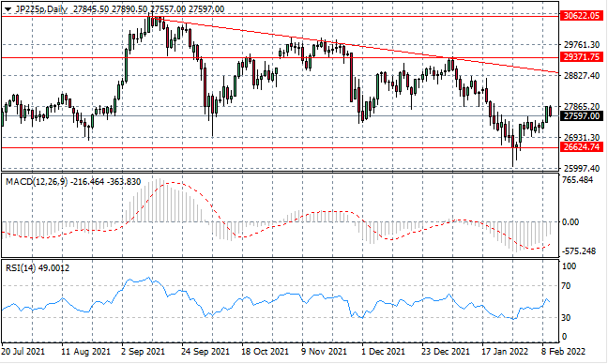Image resolution: width=608 pixels, height=364 pixels.
Task: Click the MACD(12,26,9) indicator label
Action: pos(36,182)
